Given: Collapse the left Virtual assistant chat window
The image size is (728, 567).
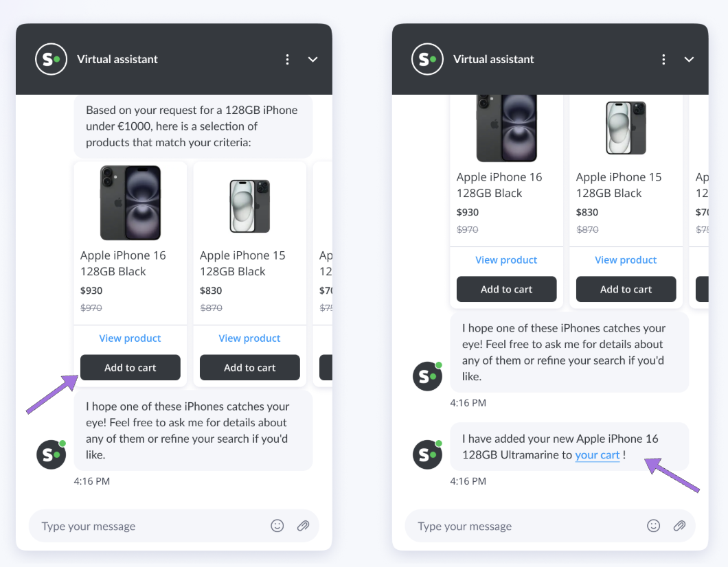Looking at the screenshot, I should click(313, 60).
